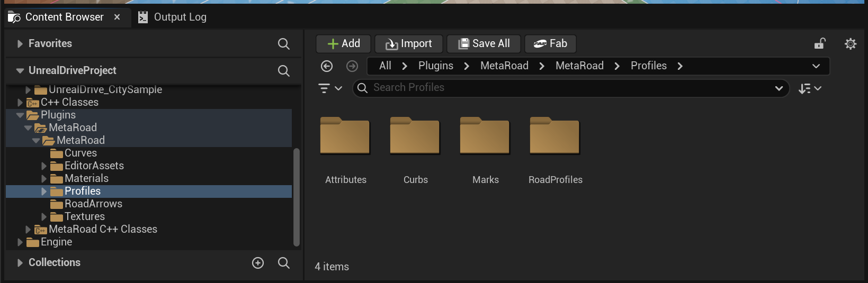Screen dimensions: 868x283
Task: Expand the Textures folder
Action: click(x=44, y=217)
